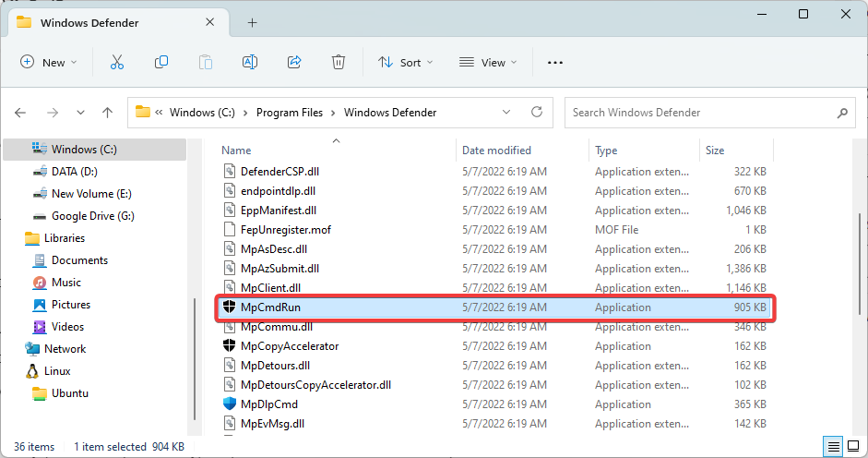Click the Delete trash can icon
This screenshot has width=868, height=458.
[339, 62]
